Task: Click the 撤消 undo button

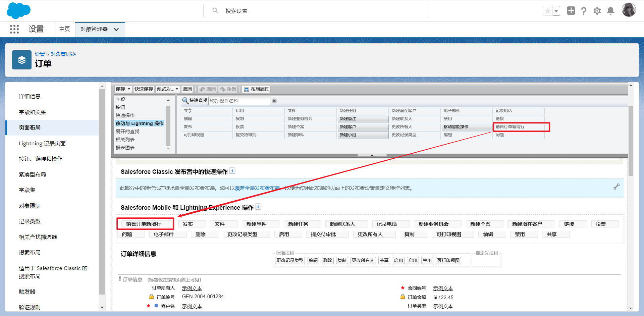Action: tap(208, 89)
